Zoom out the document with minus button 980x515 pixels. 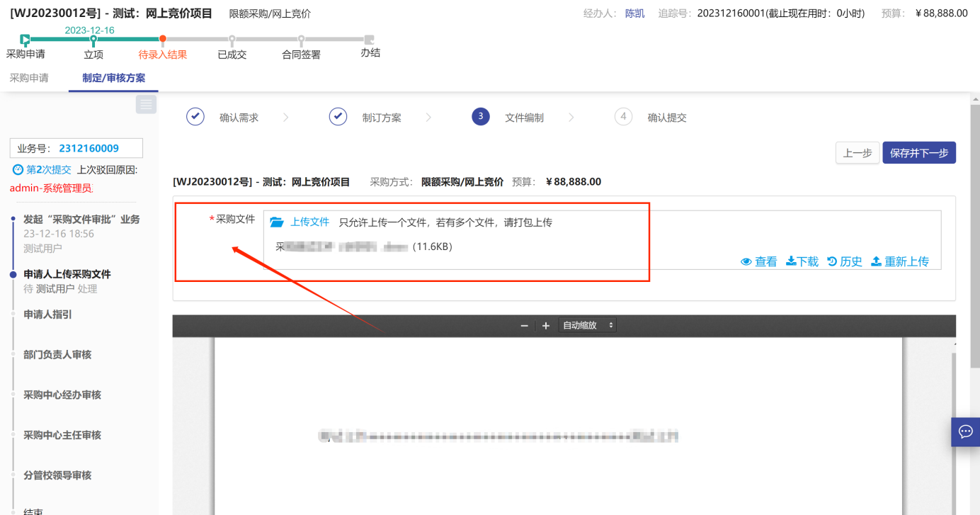524,326
